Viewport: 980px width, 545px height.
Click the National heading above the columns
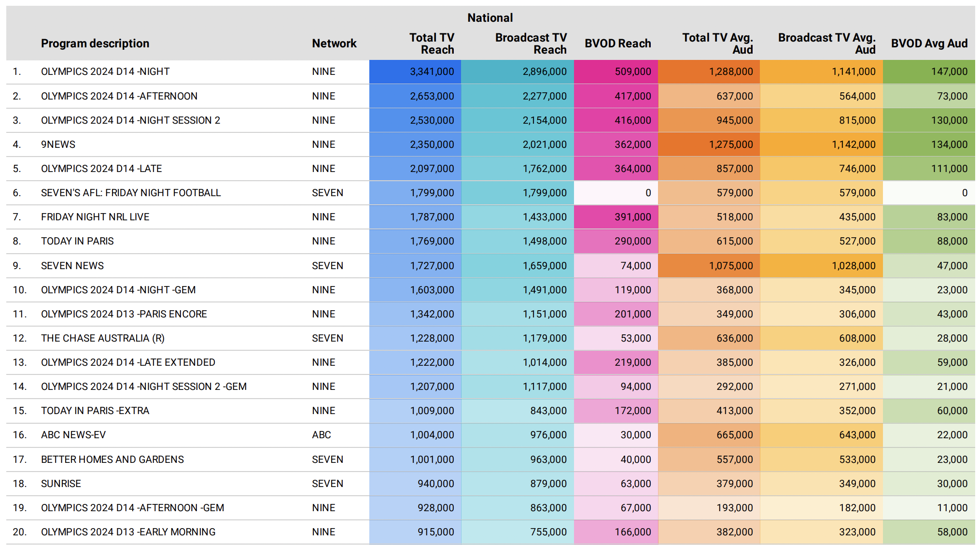490,18
